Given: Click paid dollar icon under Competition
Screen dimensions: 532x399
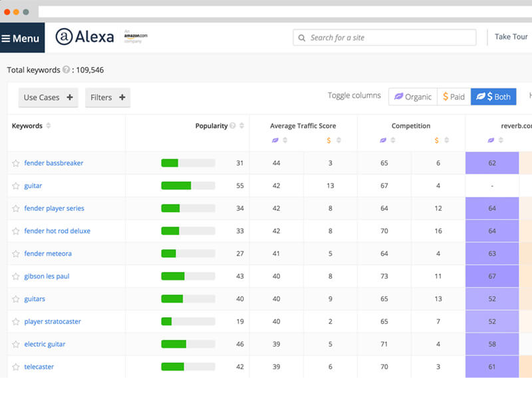Looking at the screenshot, I should click(437, 140).
